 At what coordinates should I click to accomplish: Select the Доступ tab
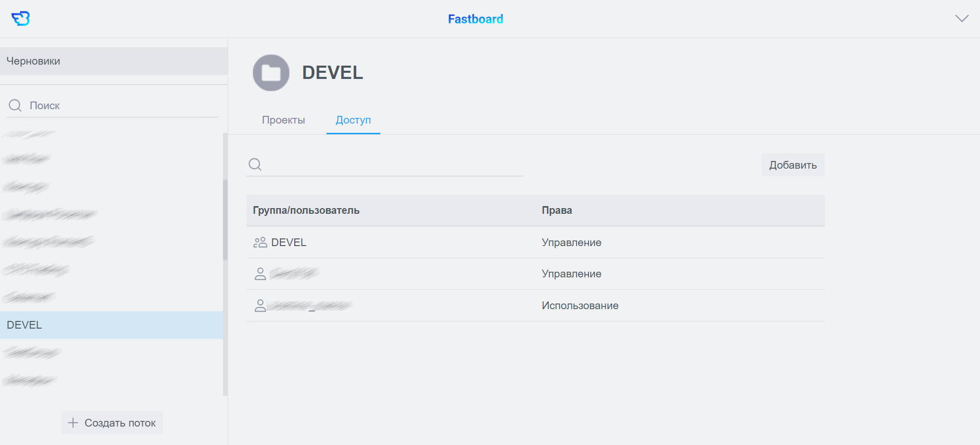353,120
